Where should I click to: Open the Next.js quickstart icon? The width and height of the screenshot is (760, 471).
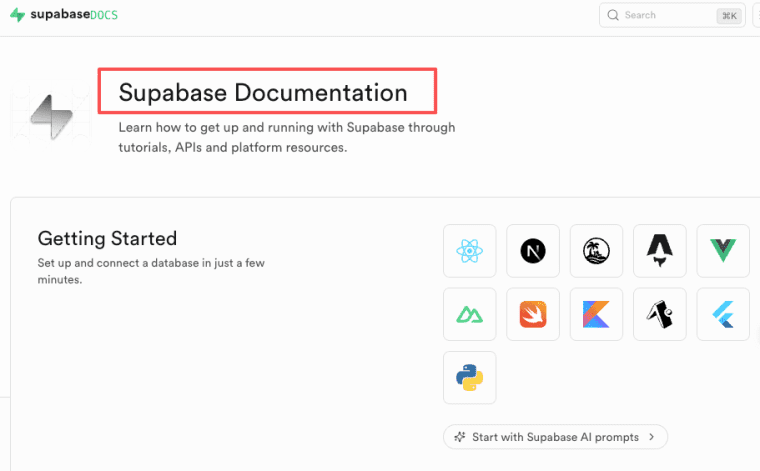point(533,251)
